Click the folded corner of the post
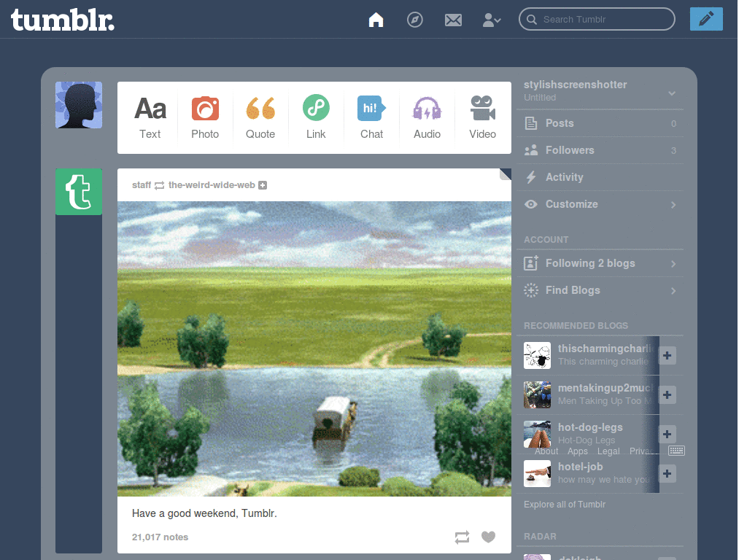Image resolution: width=747 pixels, height=560 pixels. tap(506, 174)
